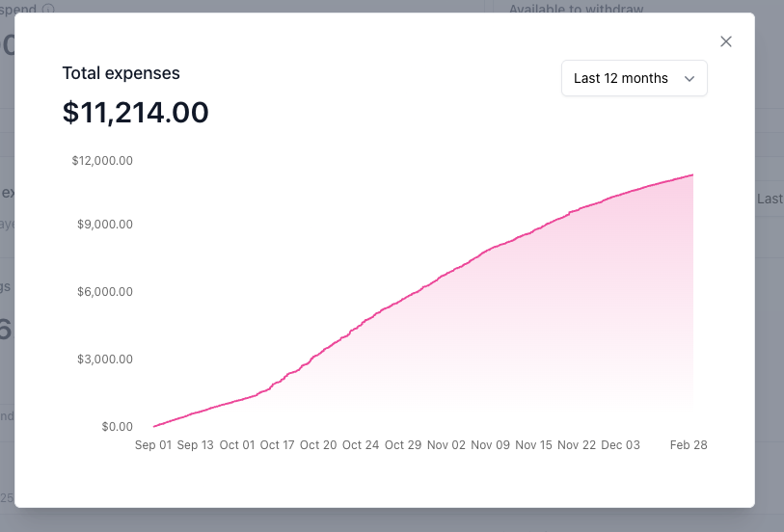
Task: Click the $0.00 y-axis label
Action: point(117,426)
